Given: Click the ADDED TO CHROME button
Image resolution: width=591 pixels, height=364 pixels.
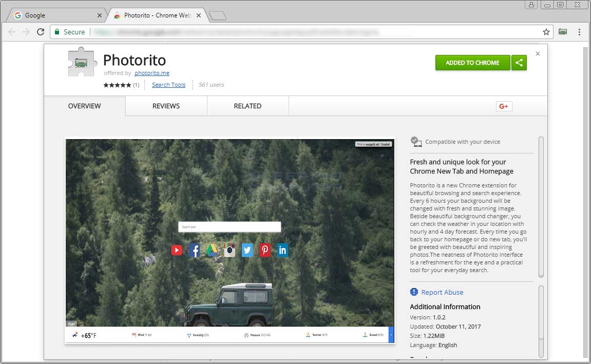Looking at the screenshot, I should coord(473,63).
